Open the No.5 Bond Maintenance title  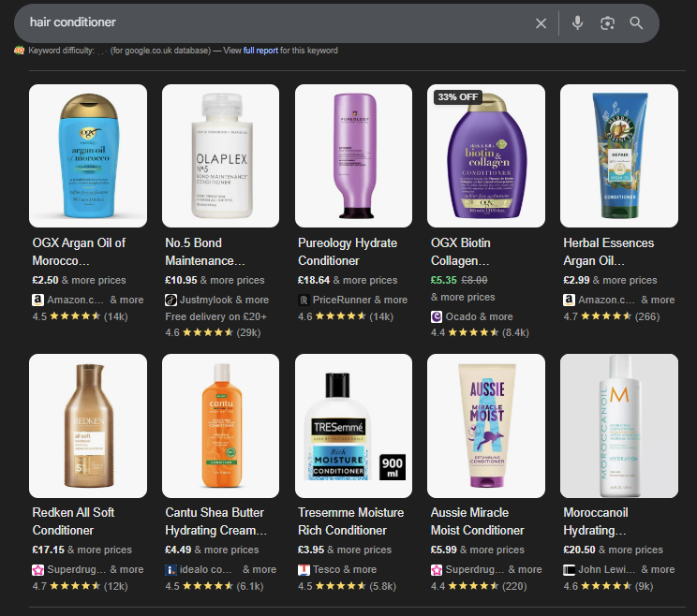[x=205, y=252]
